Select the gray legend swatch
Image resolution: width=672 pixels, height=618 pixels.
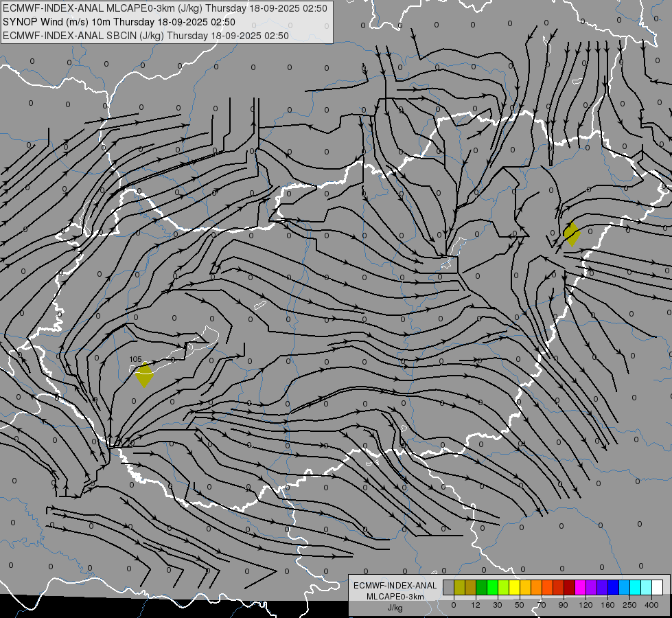[449, 587]
